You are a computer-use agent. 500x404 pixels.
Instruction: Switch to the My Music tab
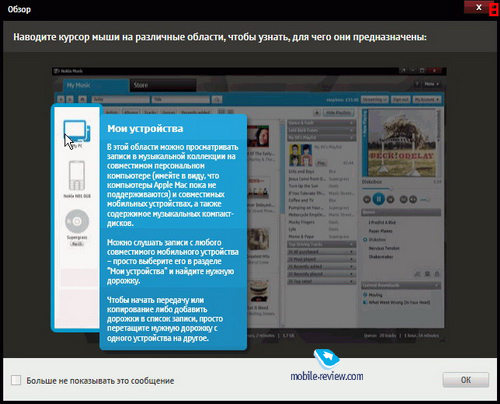click(x=96, y=85)
